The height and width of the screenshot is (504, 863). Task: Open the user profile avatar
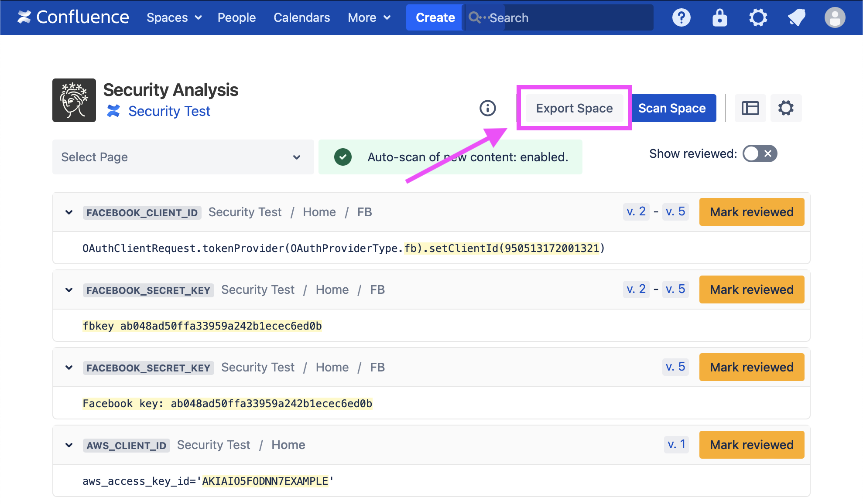point(835,18)
